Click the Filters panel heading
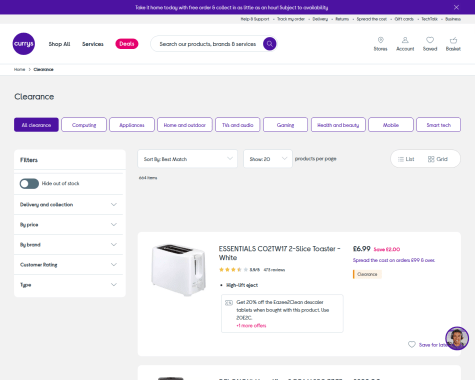Screen dimensions: 475x380 point(29,160)
